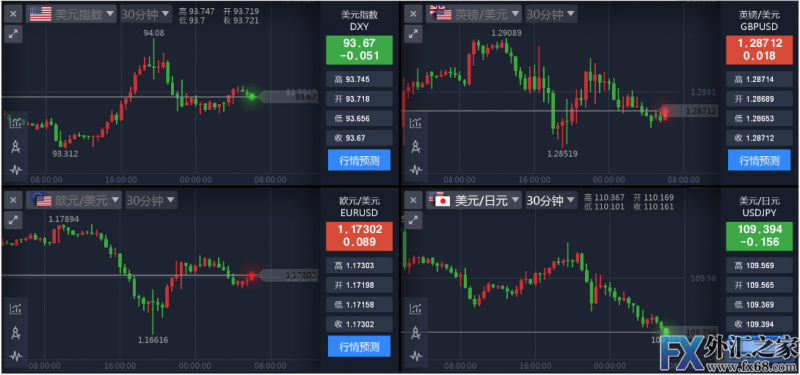This screenshot has width=800, height=375.
Task: Open the 美元/日元 symbol dropdown
Action: click(474, 200)
